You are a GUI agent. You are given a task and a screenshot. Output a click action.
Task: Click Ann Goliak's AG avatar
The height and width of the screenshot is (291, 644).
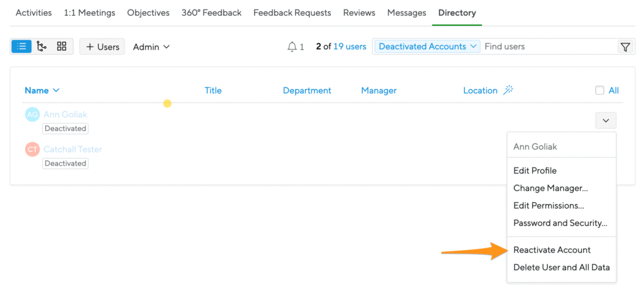point(33,115)
